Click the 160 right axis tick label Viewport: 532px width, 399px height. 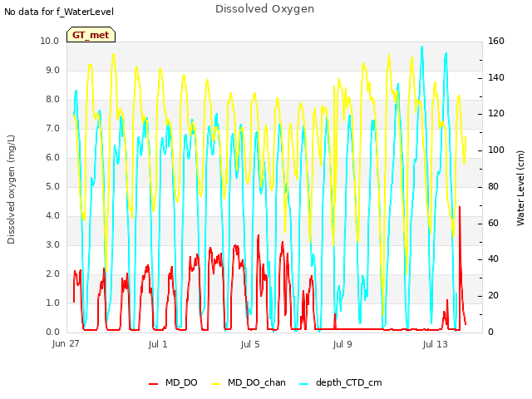click(496, 41)
